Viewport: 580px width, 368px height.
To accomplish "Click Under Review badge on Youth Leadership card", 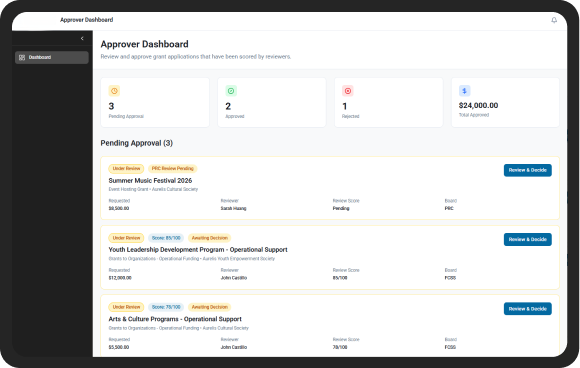I will pos(127,238).
